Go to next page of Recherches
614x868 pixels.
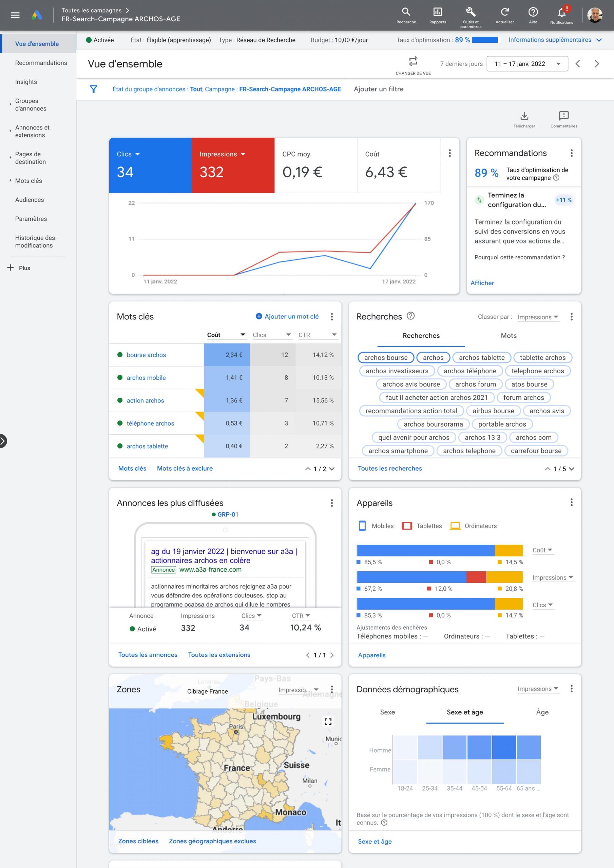[x=571, y=469]
